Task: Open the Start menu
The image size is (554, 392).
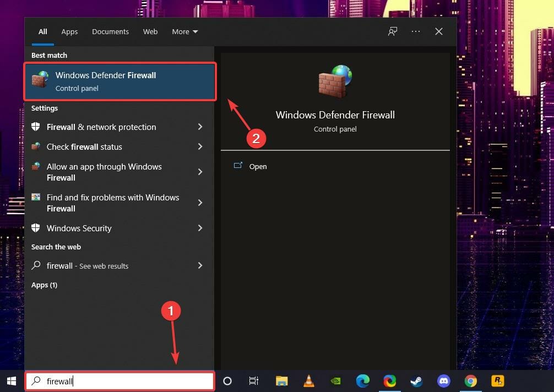Action: (11, 380)
